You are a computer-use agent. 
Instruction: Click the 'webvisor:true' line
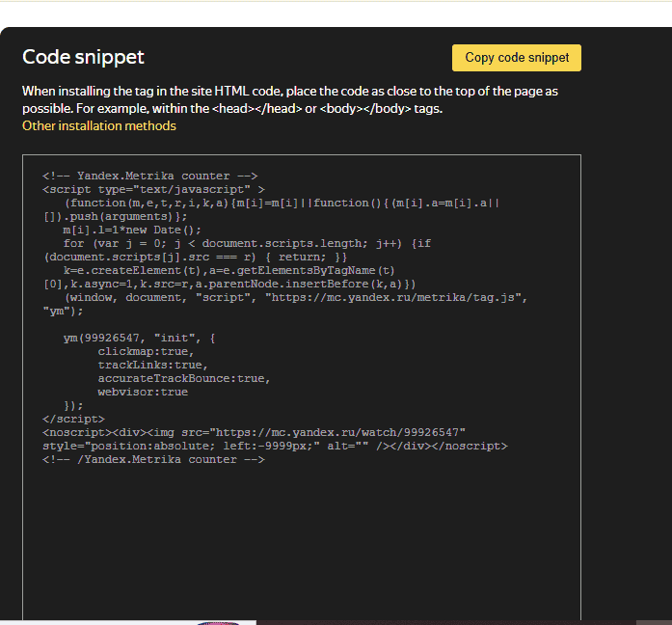[143, 393]
